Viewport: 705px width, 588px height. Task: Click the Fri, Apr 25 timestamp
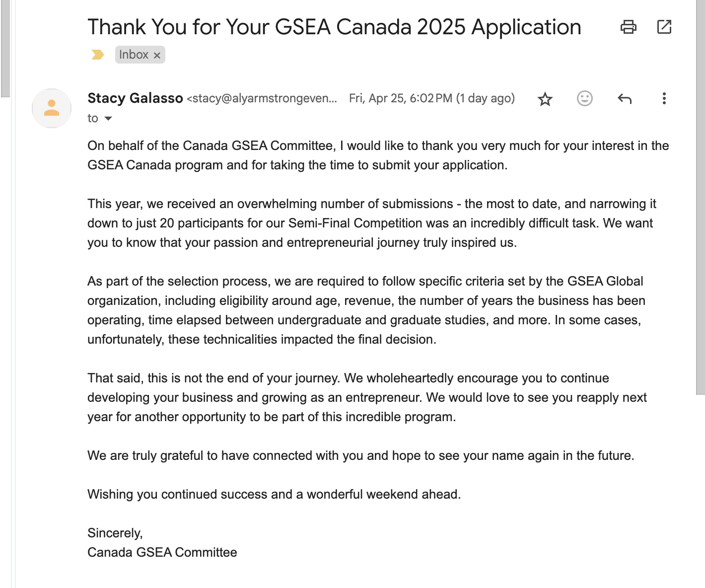(431, 98)
